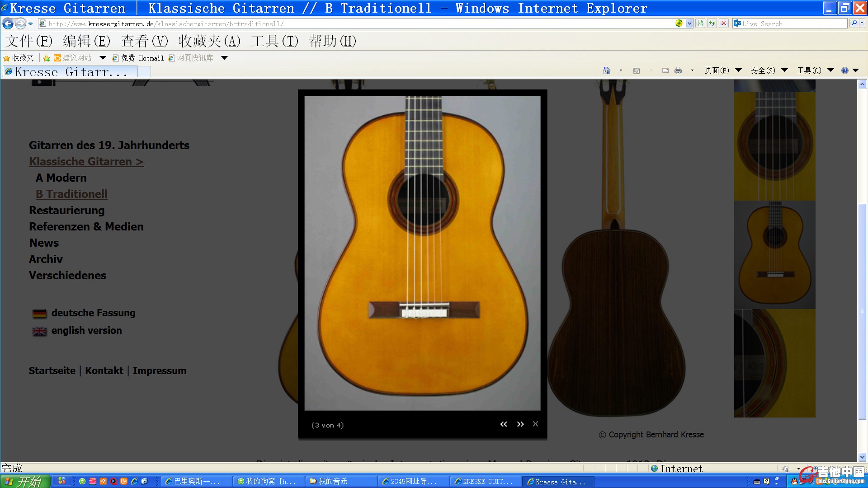Open the 查看(V) menu
The height and width of the screenshot is (488, 868).
pos(145,41)
